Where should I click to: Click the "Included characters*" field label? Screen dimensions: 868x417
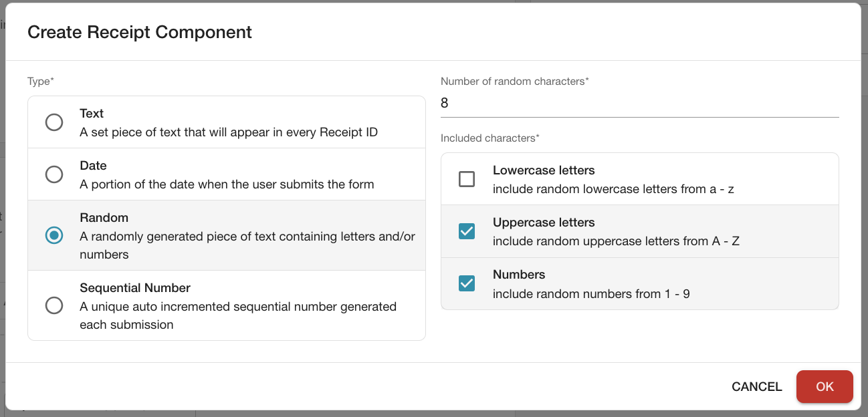click(x=490, y=138)
